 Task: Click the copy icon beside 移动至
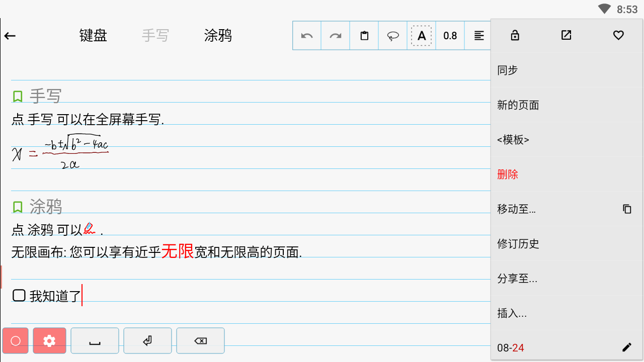click(x=627, y=209)
